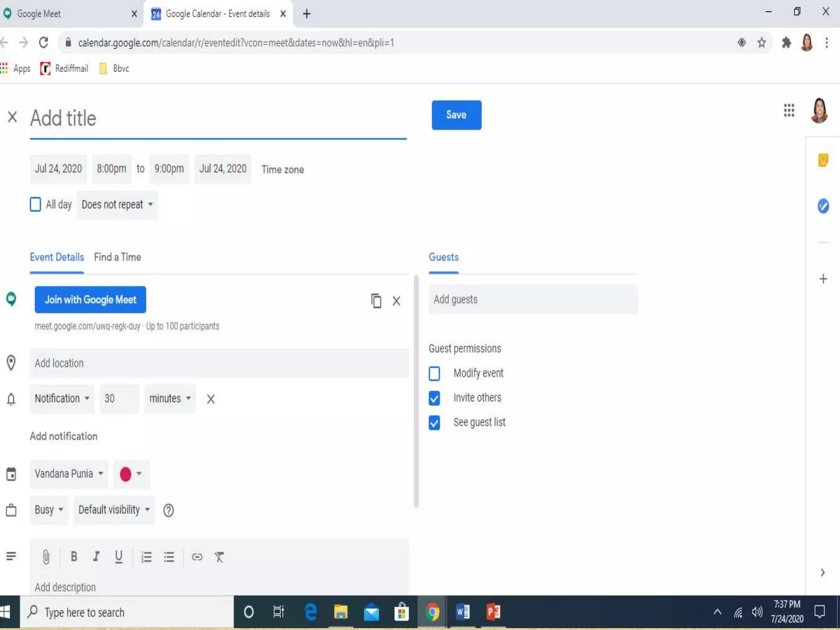Open the visibility help question icon

coord(168,510)
